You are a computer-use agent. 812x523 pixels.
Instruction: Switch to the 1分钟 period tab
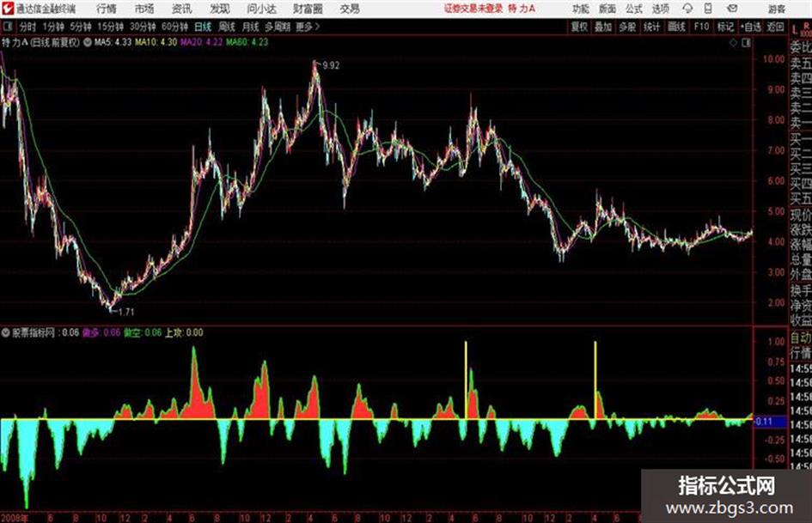pyautogui.click(x=52, y=27)
